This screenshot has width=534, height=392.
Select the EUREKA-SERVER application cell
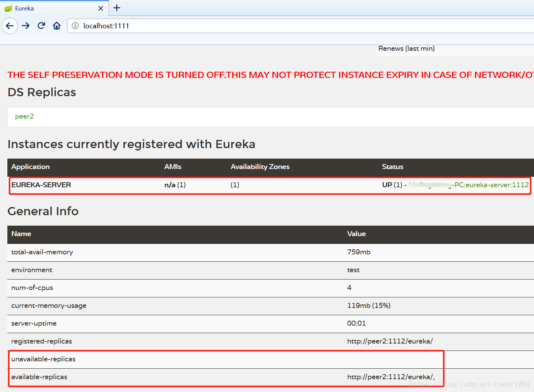click(41, 185)
